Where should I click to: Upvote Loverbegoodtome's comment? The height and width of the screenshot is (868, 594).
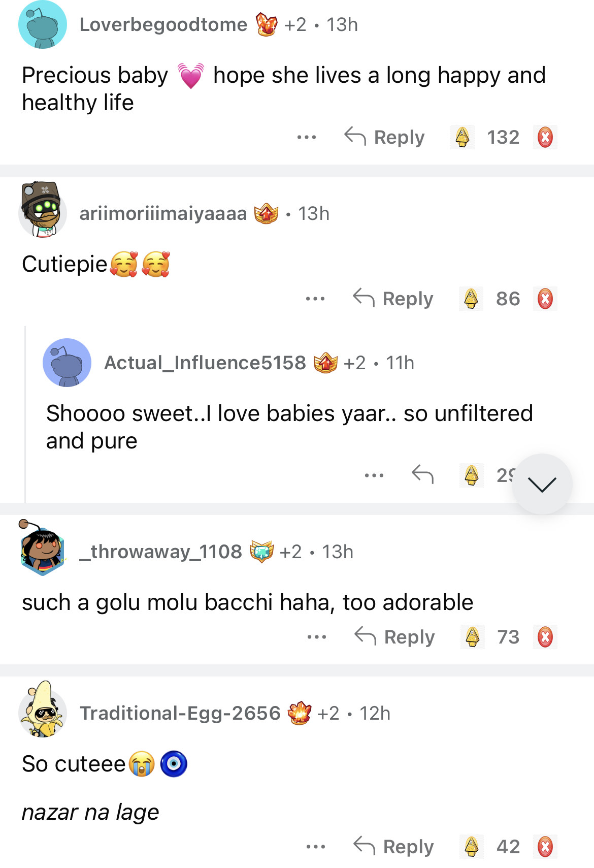point(462,137)
